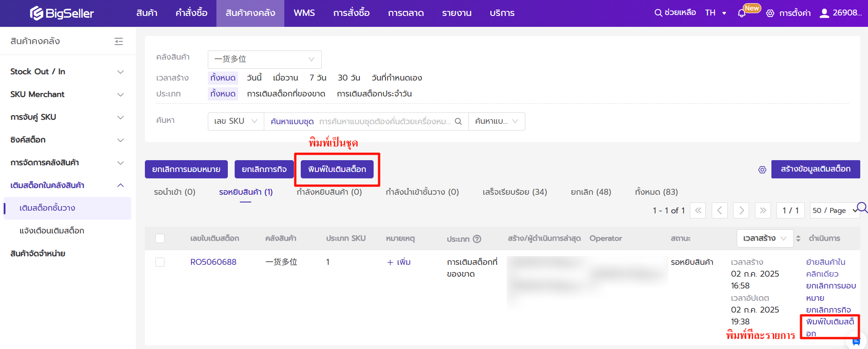Open WMS in top menu
The width and height of the screenshot is (868, 349).
coord(304,13)
